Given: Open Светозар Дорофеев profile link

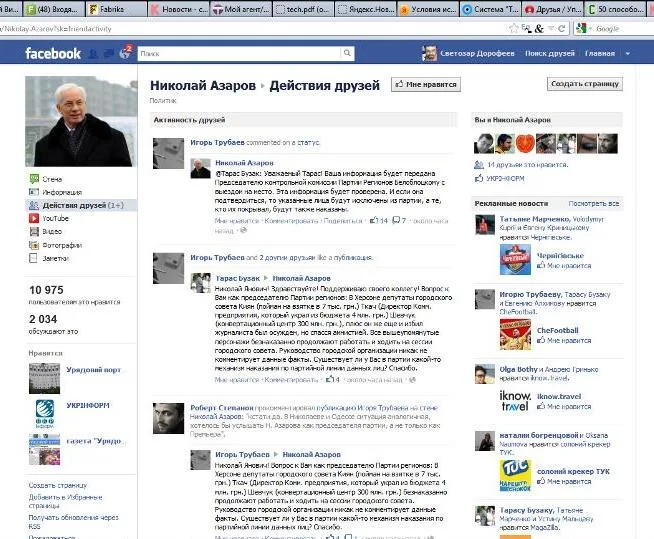Looking at the screenshot, I should coord(477,53).
